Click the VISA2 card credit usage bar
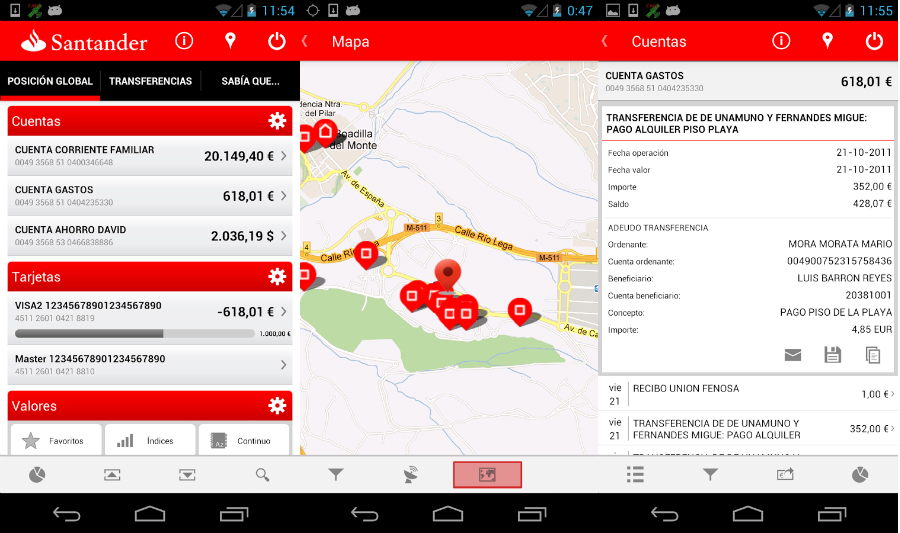The image size is (900, 533). pyautogui.click(x=135, y=333)
